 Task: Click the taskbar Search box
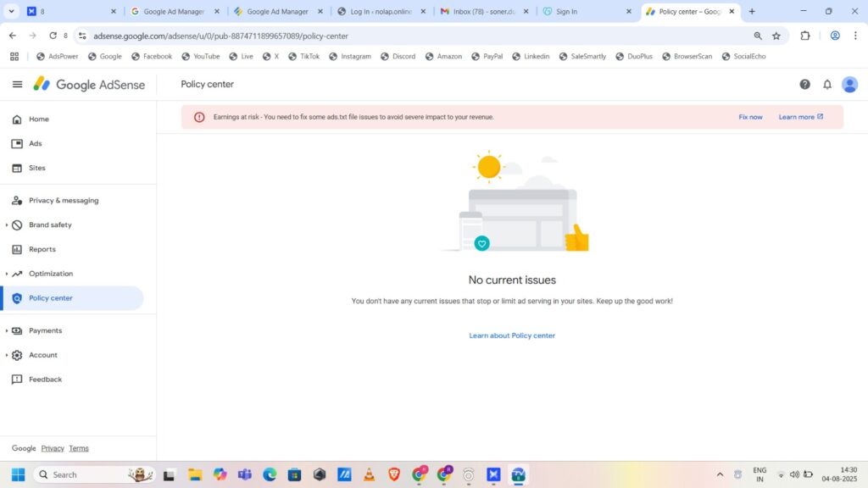click(94, 474)
